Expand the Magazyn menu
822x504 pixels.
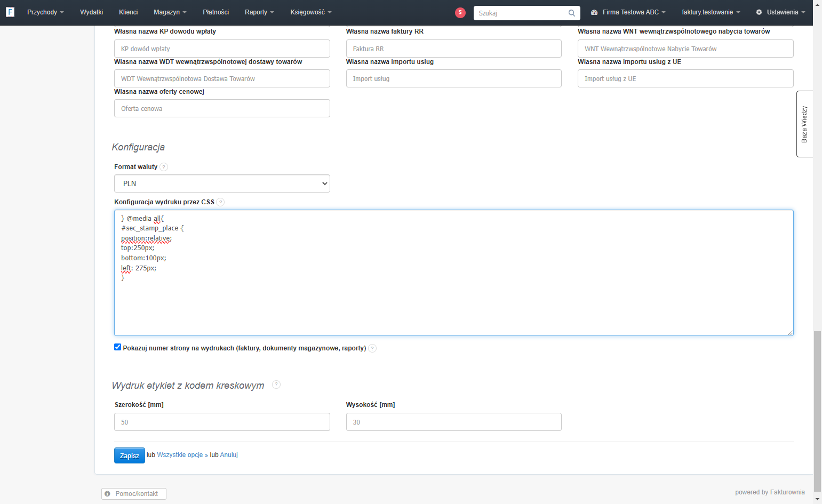point(170,12)
